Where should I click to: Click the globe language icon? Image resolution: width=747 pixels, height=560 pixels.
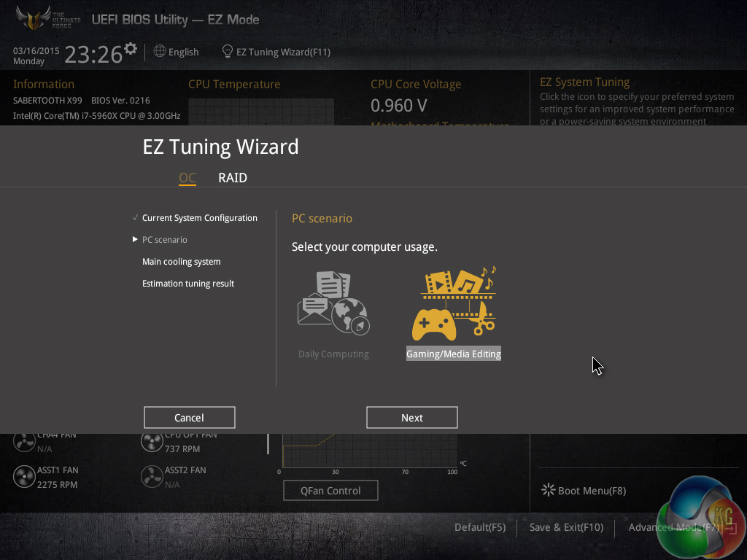tap(160, 51)
